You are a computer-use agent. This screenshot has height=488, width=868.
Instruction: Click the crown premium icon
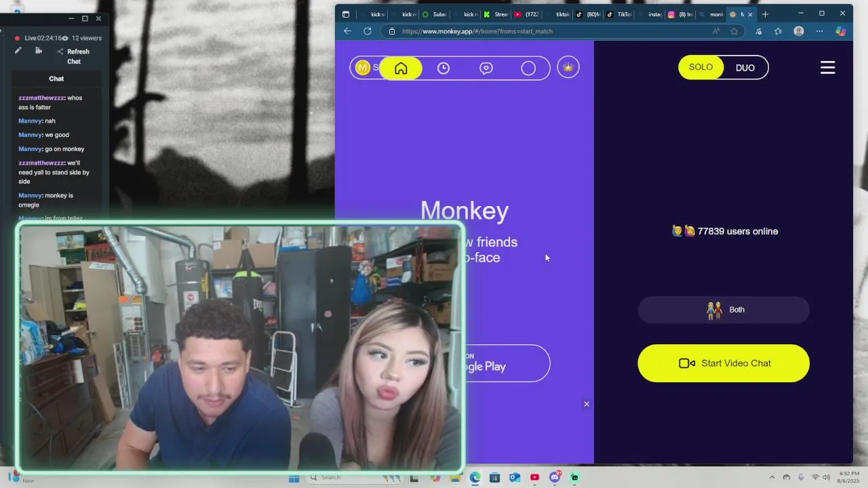pyautogui.click(x=568, y=67)
